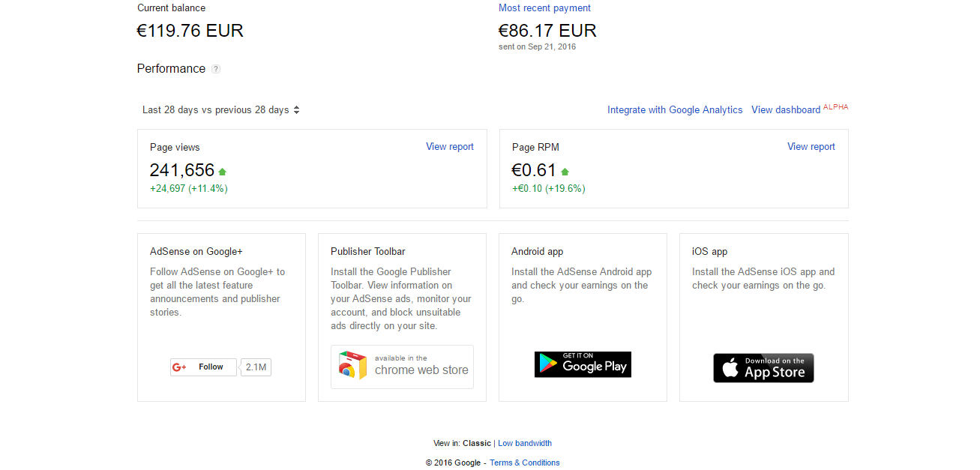Open the Terms & Conditions link

click(525, 463)
